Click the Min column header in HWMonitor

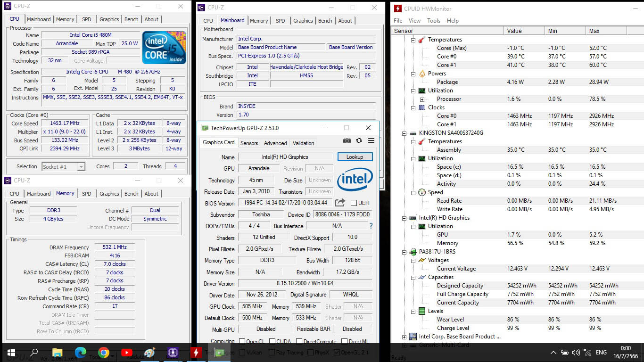(565, 31)
